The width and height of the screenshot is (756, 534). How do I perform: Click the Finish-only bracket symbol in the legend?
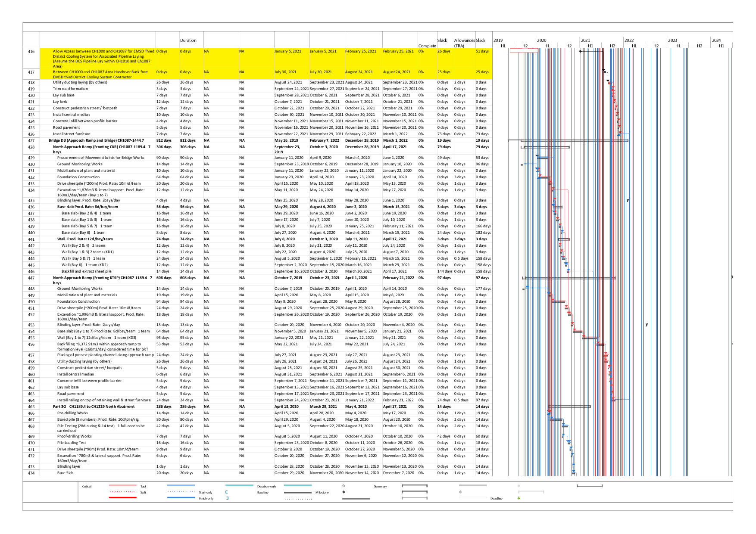coord(227,498)
